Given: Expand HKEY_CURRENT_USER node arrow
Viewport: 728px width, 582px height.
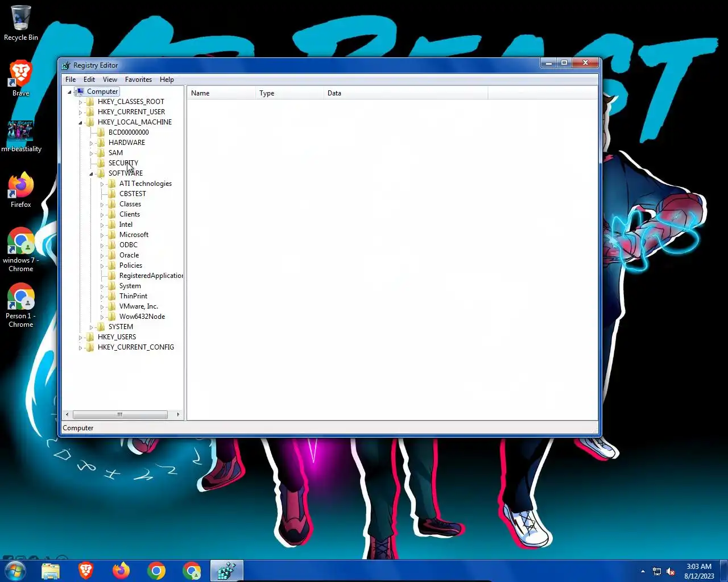Looking at the screenshot, I should tap(80, 113).
